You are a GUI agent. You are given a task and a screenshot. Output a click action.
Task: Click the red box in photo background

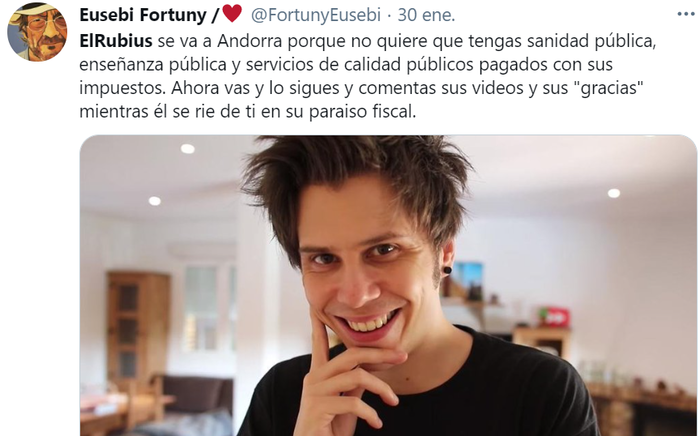[x=556, y=317]
